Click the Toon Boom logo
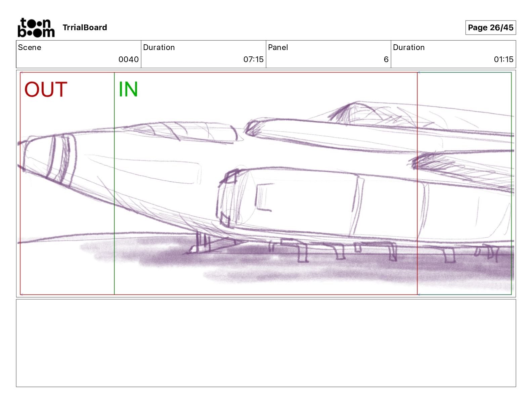Image resolution: width=532 pixels, height=411 pixels. click(x=36, y=28)
